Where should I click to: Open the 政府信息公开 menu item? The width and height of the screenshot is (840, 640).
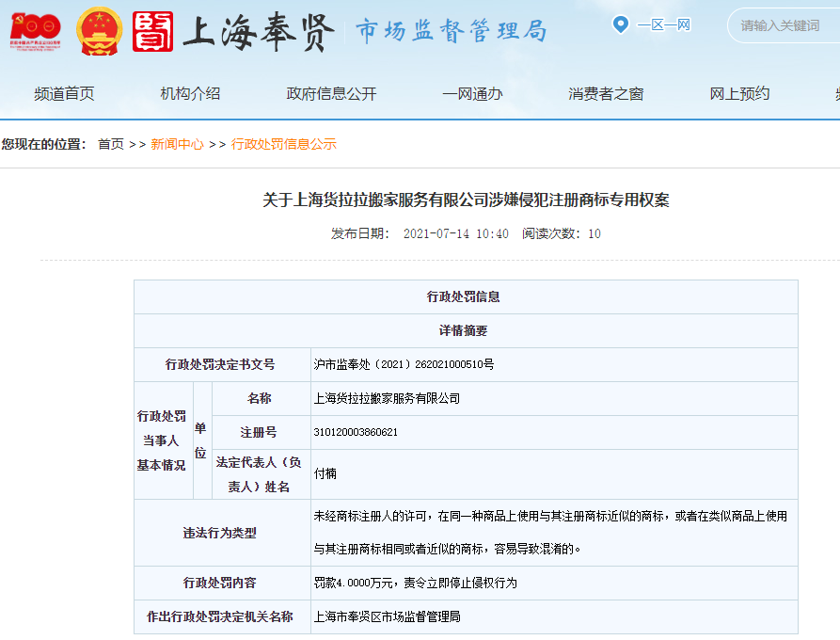coord(332,94)
